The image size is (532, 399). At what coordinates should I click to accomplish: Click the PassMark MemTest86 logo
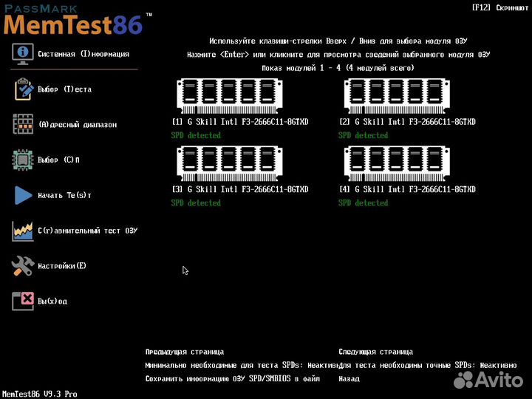click(78, 21)
